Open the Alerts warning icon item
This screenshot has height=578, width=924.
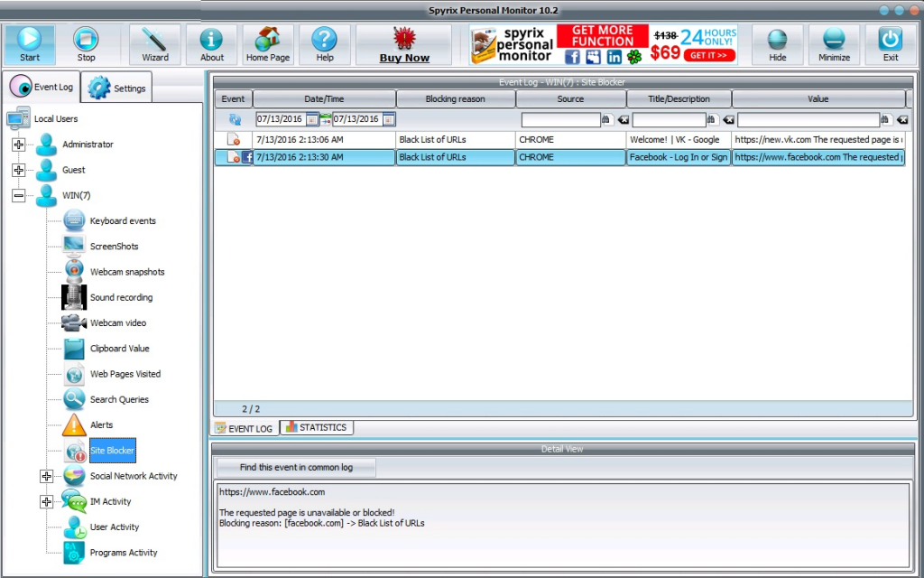coord(74,424)
